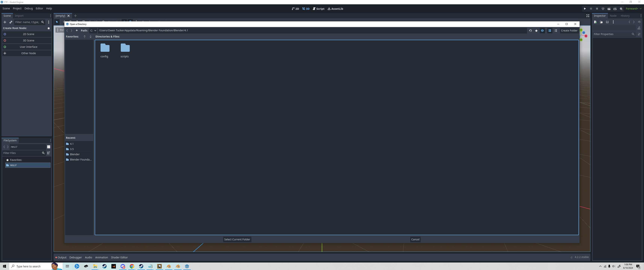Click the scene node filter field

pos(30,22)
